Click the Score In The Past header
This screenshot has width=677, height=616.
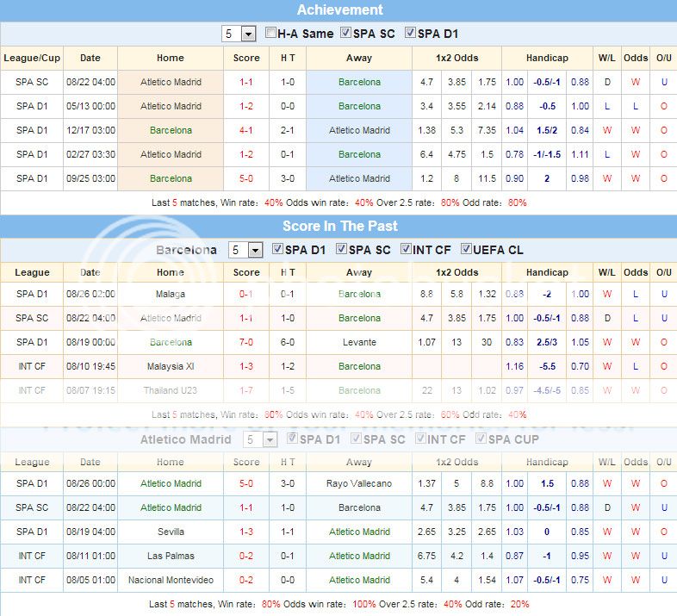tap(338, 227)
